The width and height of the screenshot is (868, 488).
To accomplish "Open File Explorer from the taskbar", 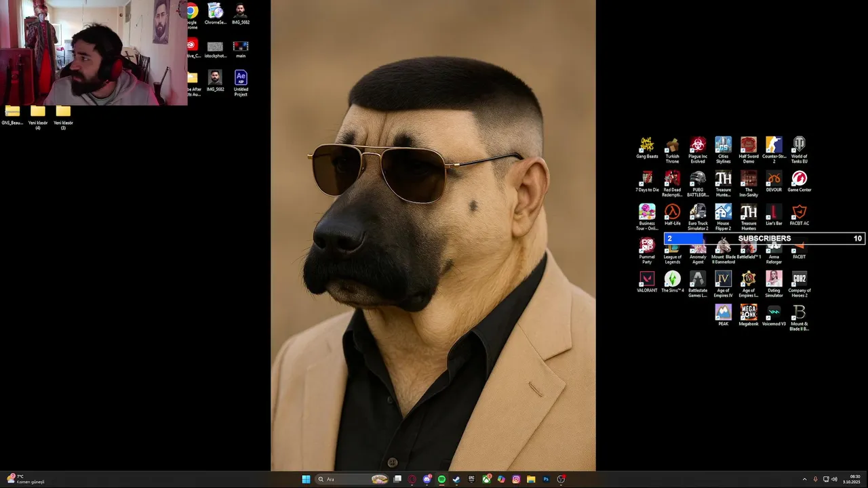I will pos(531,479).
